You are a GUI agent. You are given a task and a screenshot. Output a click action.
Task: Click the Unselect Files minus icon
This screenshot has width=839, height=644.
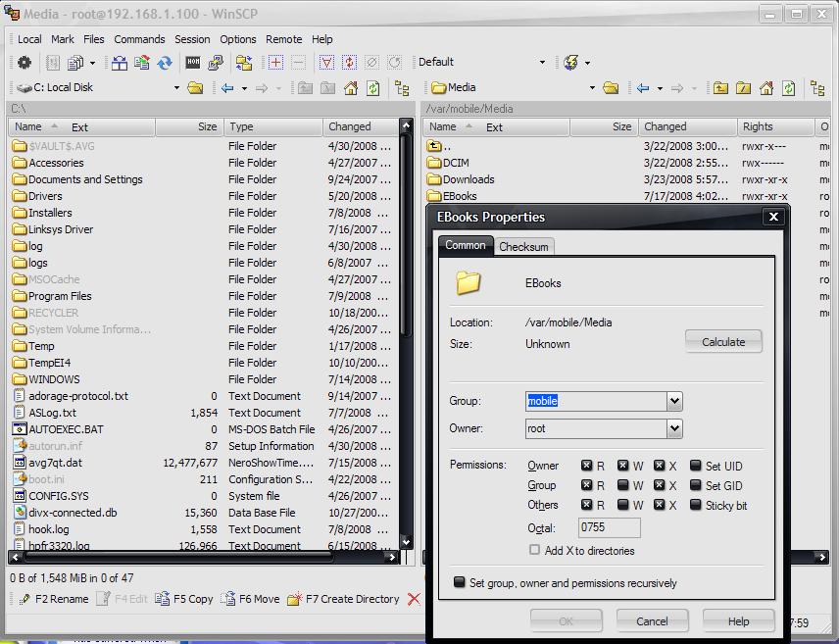299,63
